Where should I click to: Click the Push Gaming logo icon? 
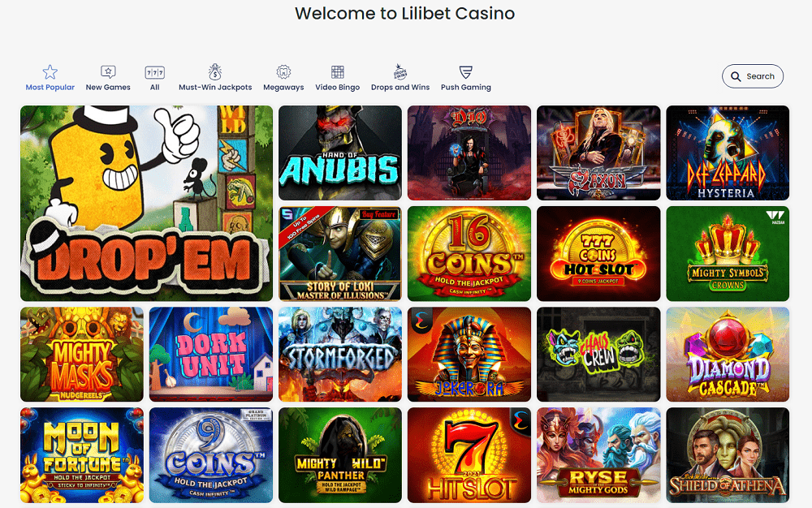[465, 72]
